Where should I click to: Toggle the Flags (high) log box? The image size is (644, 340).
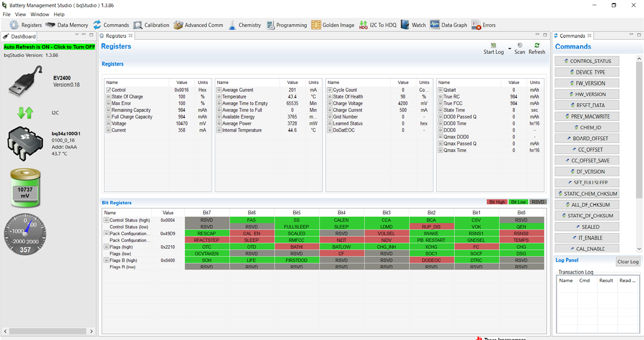pyautogui.click(x=106, y=247)
